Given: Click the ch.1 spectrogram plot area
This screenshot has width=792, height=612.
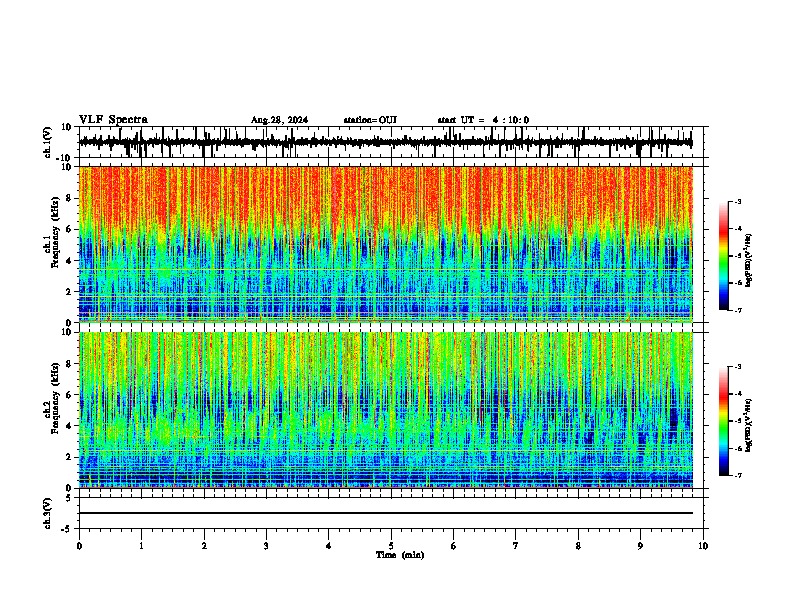Looking at the screenshot, I should [385, 244].
